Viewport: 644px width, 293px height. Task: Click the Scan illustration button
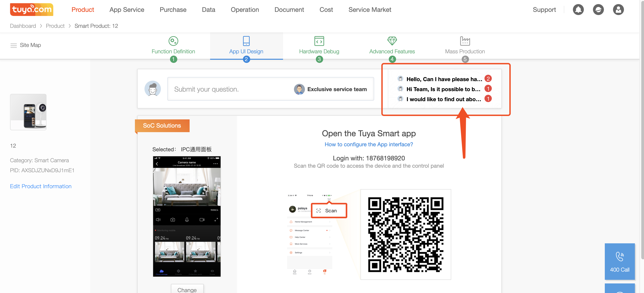tap(329, 211)
